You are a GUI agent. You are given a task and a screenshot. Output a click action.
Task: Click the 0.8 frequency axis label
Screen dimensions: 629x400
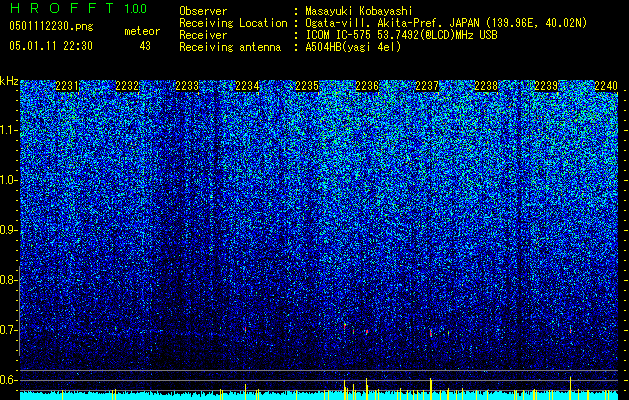pyautogui.click(x=8, y=280)
